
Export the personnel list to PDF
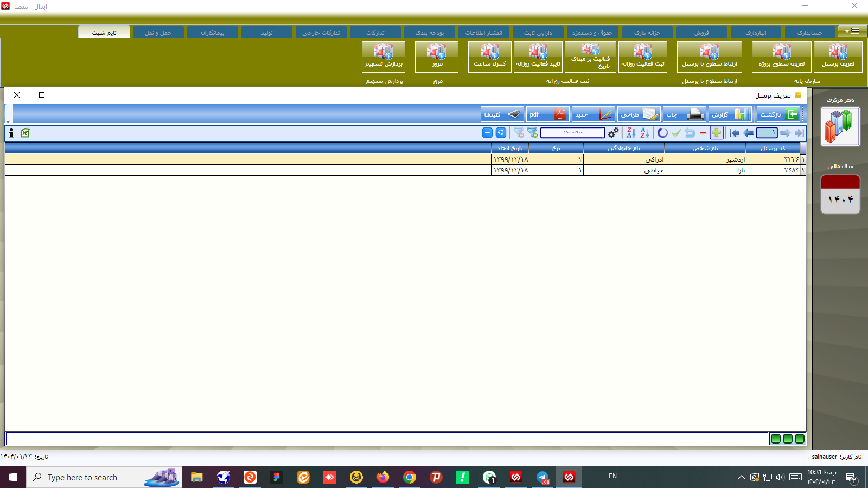[547, 114]
